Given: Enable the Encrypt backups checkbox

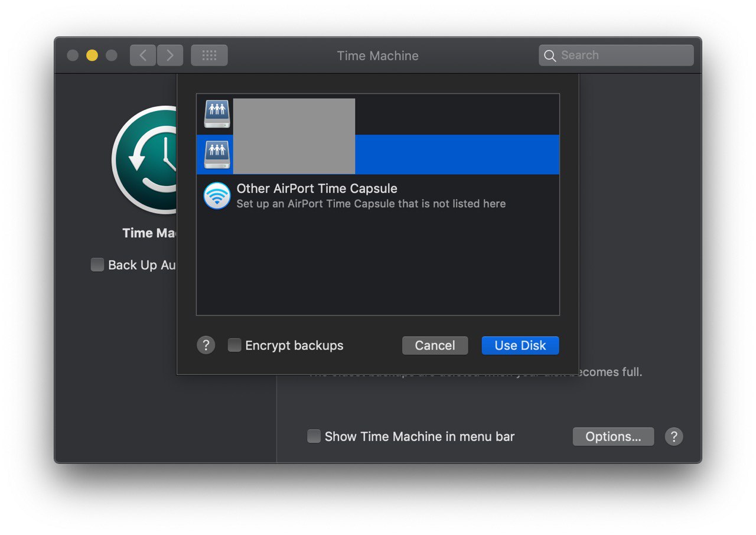Looking at the screenshot, I should point(234,345).
